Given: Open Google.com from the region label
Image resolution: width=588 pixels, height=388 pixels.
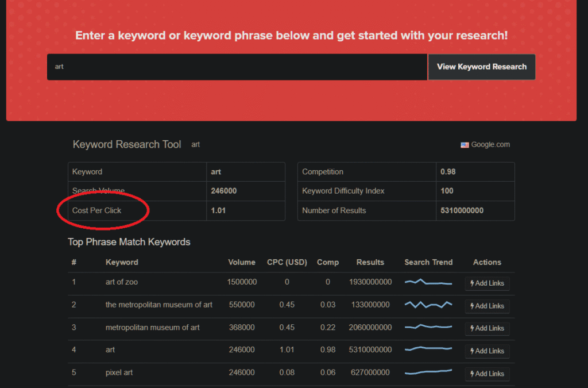Looking at the screenshot, I should click(x=489, y=145).
